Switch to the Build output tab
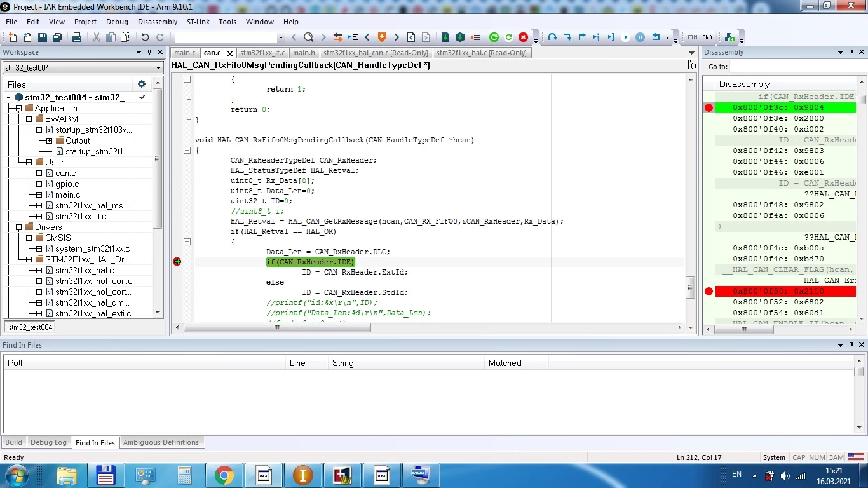Screen dimensions: 868x488 [13, 442]
